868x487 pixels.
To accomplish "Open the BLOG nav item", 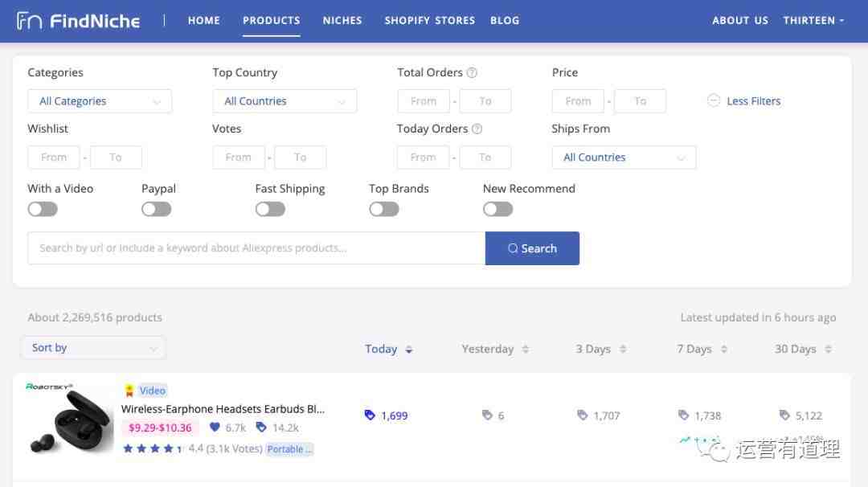I will tap(505, 20).
